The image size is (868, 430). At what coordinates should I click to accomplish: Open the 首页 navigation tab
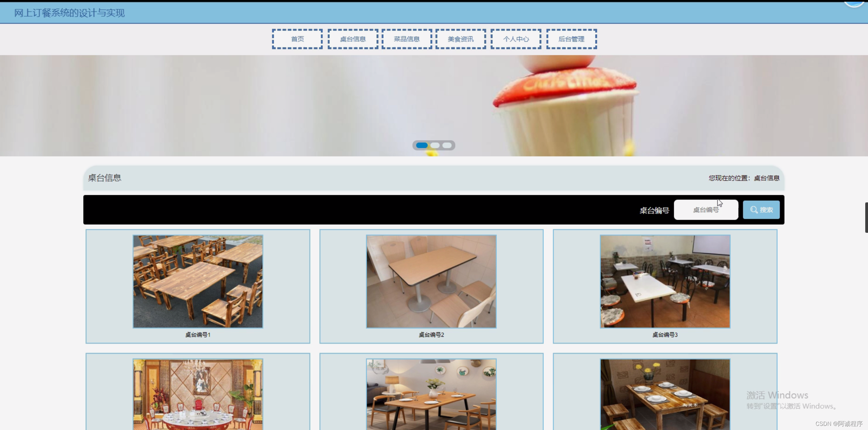tap(297, 39)
